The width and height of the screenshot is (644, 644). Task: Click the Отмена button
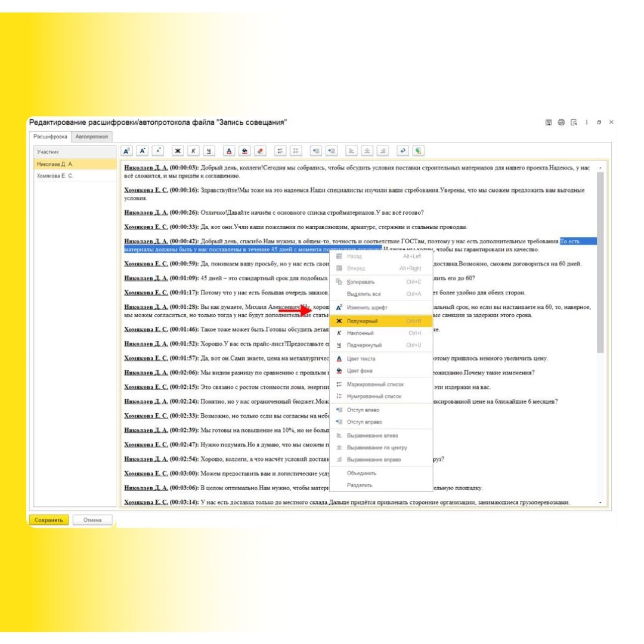pyautogui.click(x=92, y=520)
